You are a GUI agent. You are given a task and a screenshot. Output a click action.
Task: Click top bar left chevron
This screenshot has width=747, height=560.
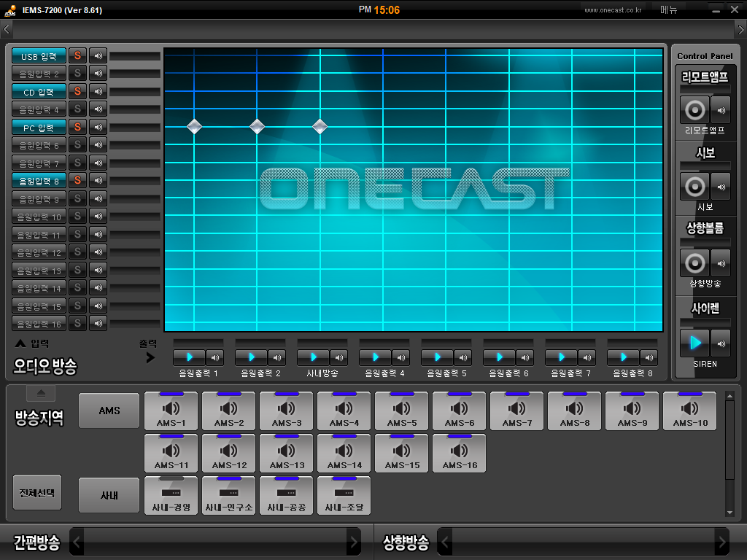[6, 29]
